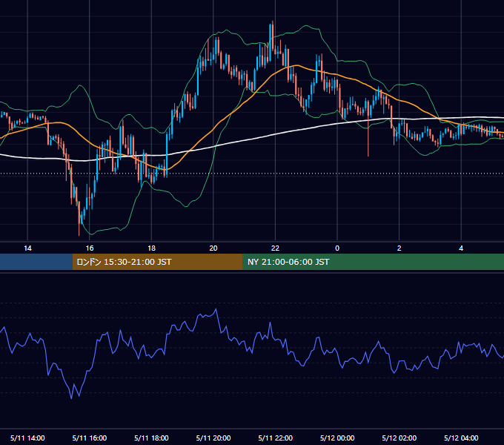Click the 5/11 18:00 time label
504x445 pixels.
click(151, 438)
